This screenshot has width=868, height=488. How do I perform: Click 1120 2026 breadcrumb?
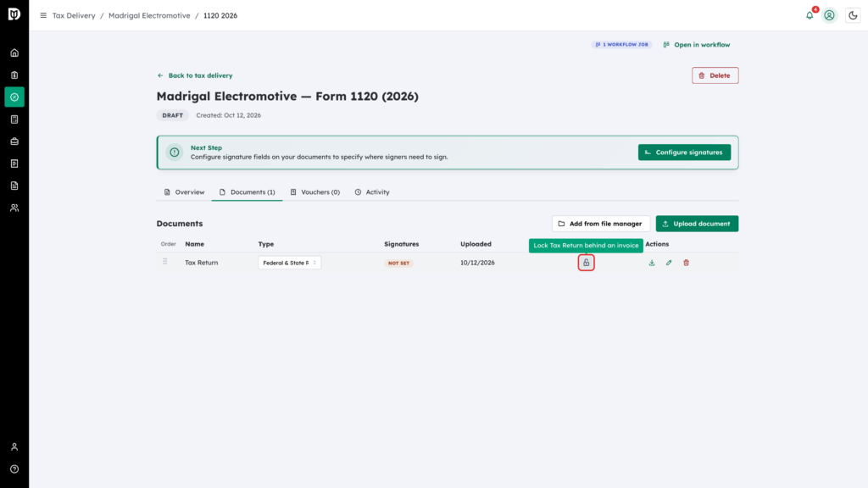(220, 15)
